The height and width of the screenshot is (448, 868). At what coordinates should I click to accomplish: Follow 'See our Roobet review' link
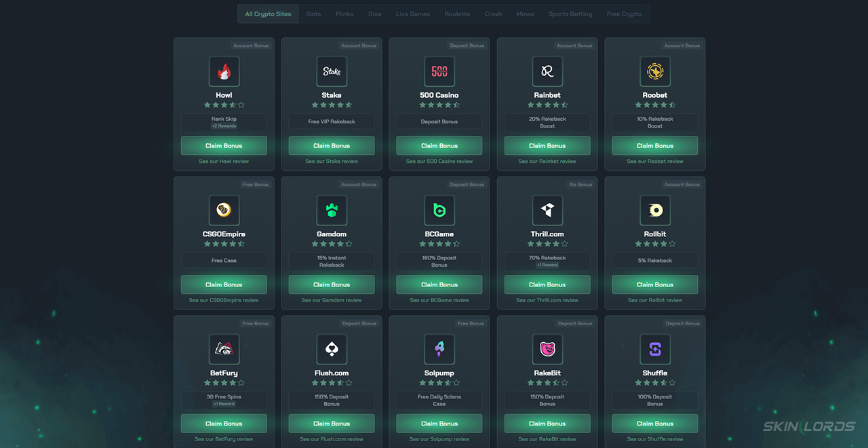click(655, 162)
